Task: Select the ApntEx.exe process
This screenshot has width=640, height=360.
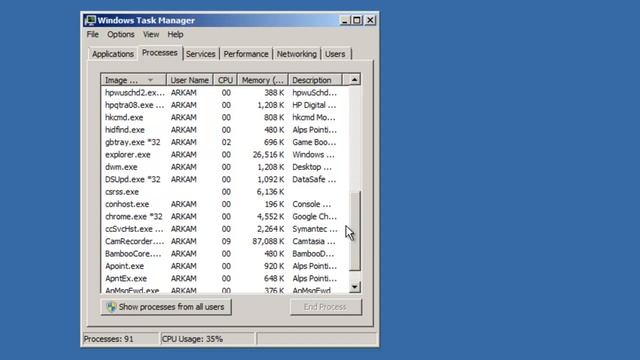Action: click(x=224, y=278)
